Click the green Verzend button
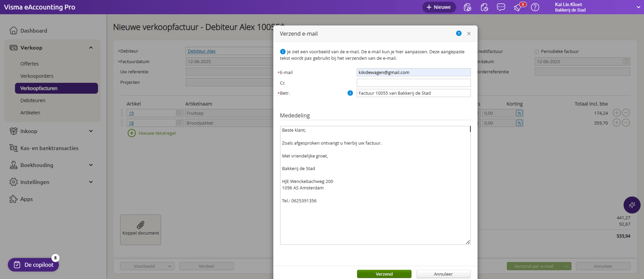 tap(384, 274)
